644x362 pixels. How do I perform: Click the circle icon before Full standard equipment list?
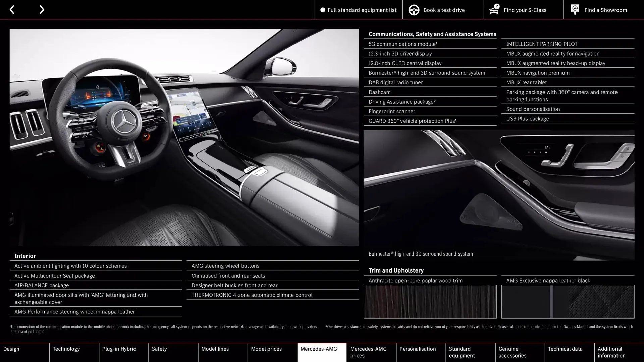pos(323,10)
